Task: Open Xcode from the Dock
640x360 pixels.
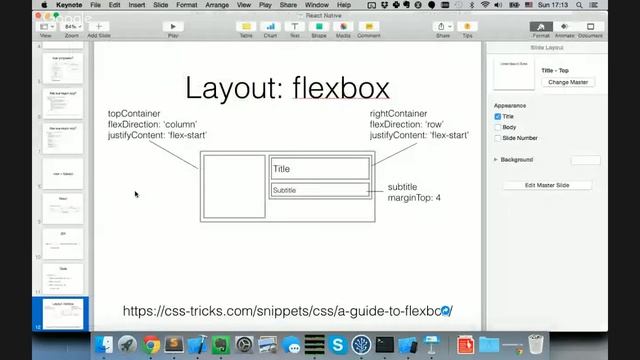Action: [198, 345]
